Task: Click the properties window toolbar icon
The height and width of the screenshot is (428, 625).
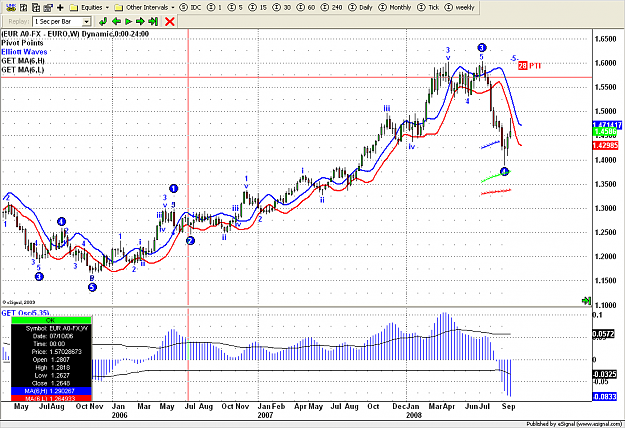Action: tap(48, 7)
